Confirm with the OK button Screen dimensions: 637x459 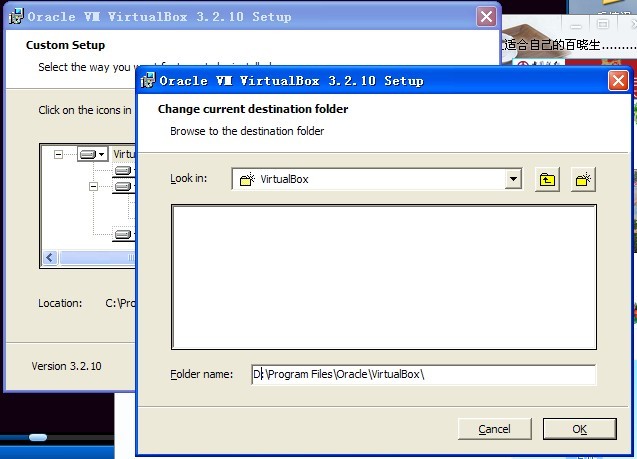(580, 429)
